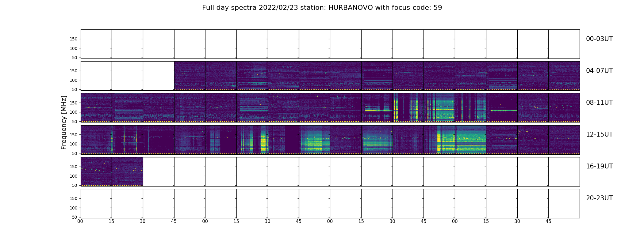The width and height of the screenshot is (644, 245).
Task: Select the 50 tick of the 20-23UT row
Action: [x=75, y=217]
